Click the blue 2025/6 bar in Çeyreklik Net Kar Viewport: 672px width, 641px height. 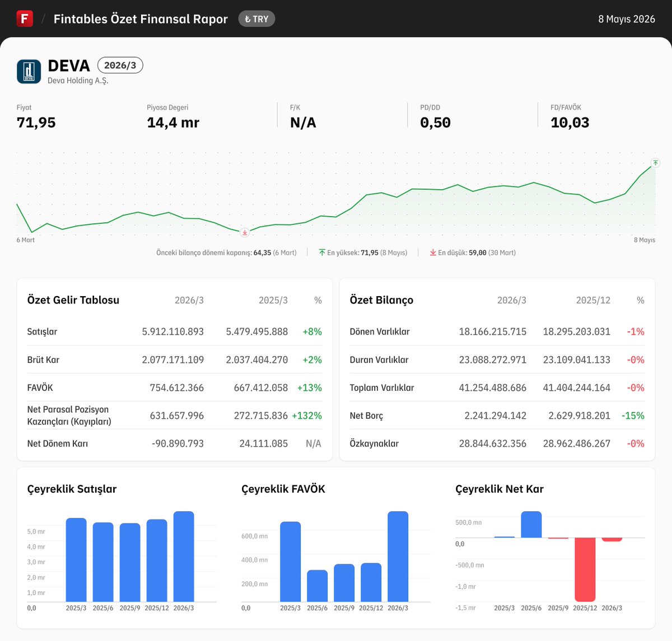[x=531, y=525]
